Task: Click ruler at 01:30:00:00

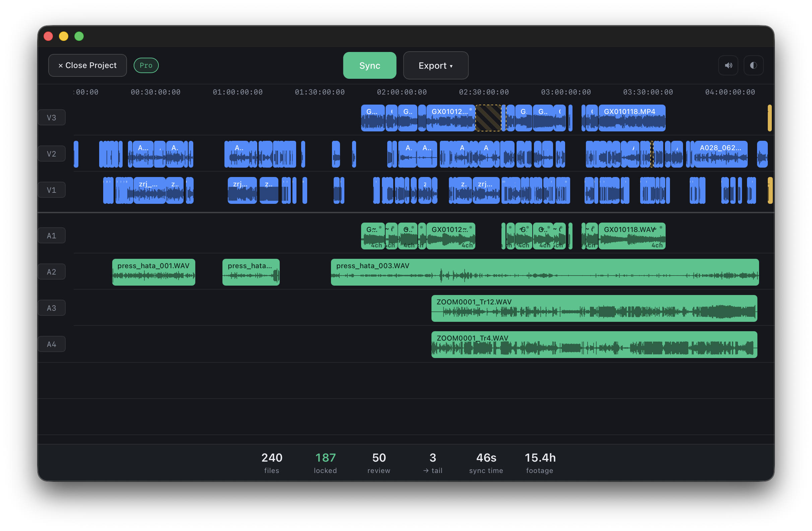Action: pos(320,92)
